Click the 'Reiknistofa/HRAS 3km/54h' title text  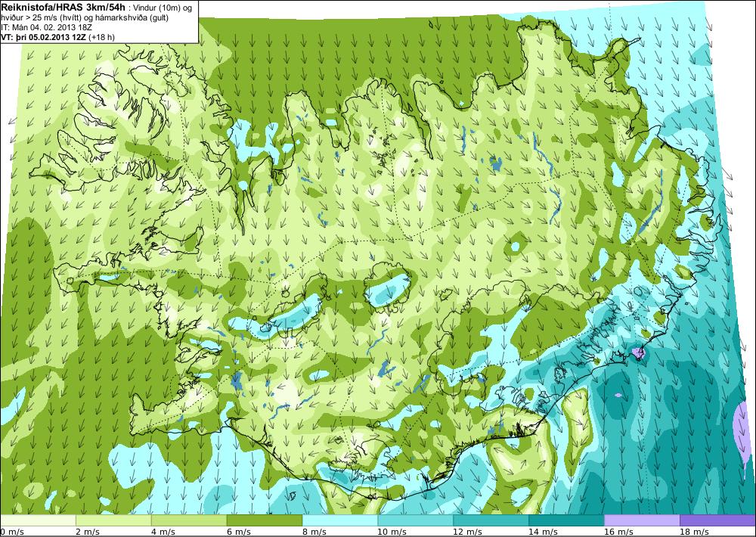pos(64,6)
